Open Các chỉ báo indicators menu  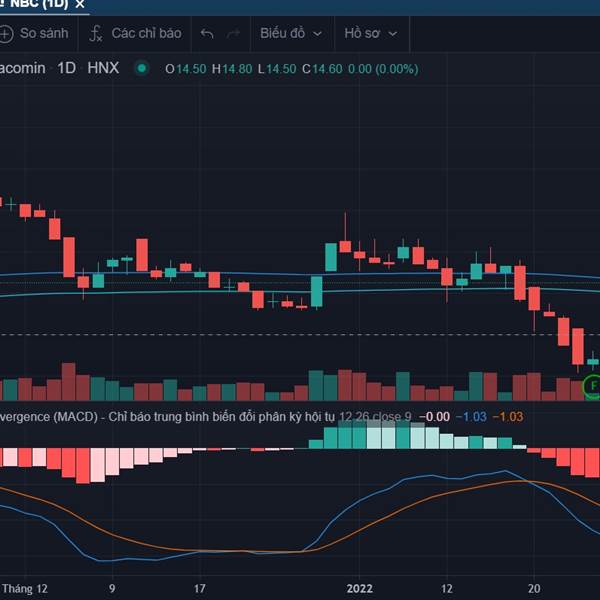click(147, 33)
